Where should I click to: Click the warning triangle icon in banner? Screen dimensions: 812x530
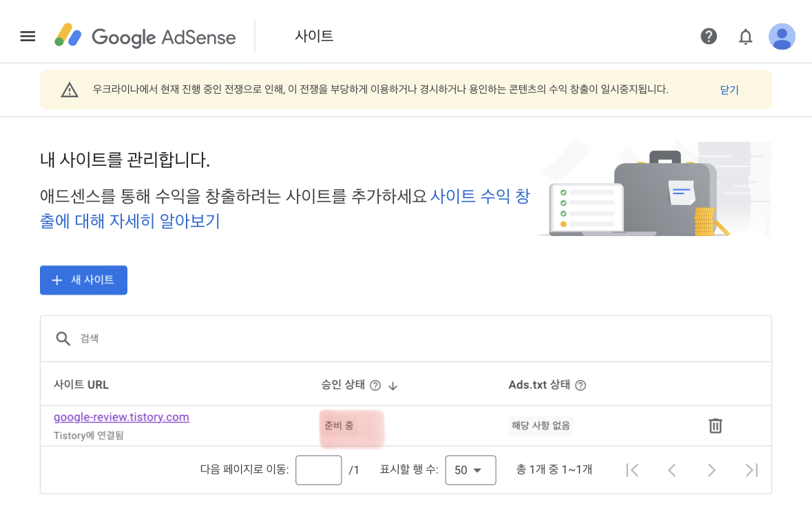[x=70, y=90]
